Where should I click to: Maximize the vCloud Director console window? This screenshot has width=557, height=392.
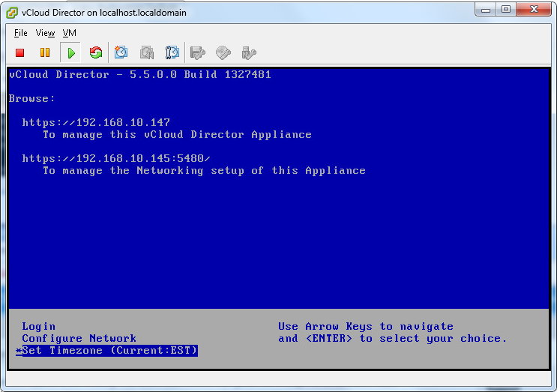(506, 10)
